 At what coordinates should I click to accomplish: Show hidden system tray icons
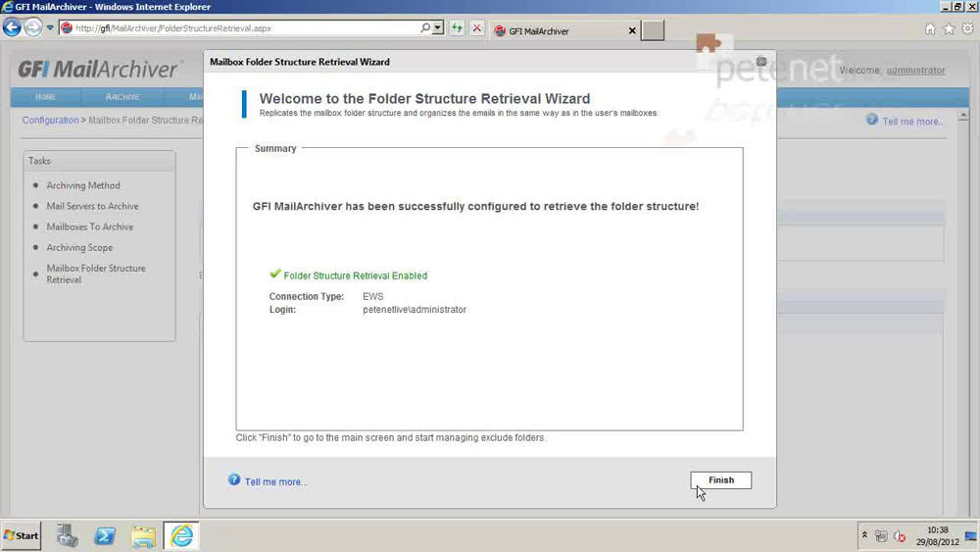pos(864,535)
